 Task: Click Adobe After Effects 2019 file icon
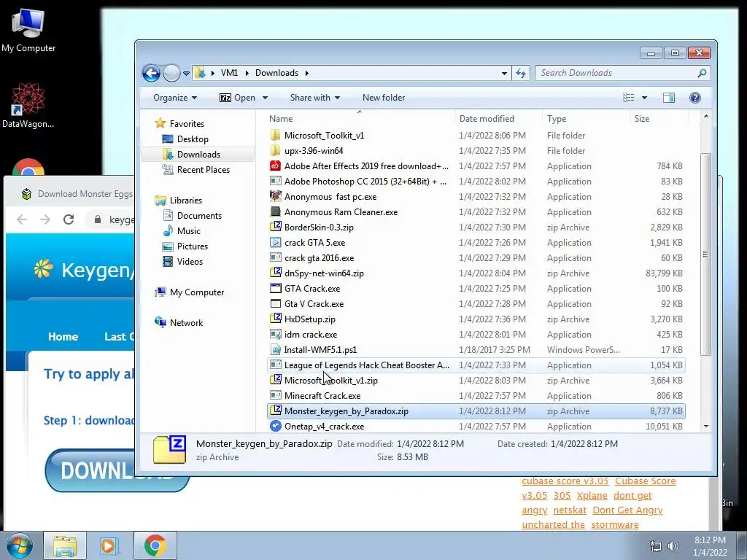click(275, 166)
